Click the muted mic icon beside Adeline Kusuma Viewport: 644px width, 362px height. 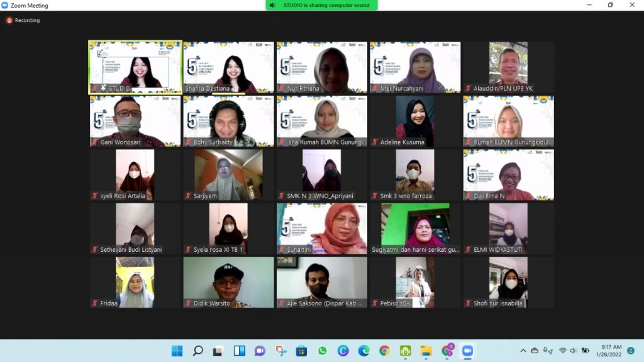pyautogui.click(x=375, y=142)
